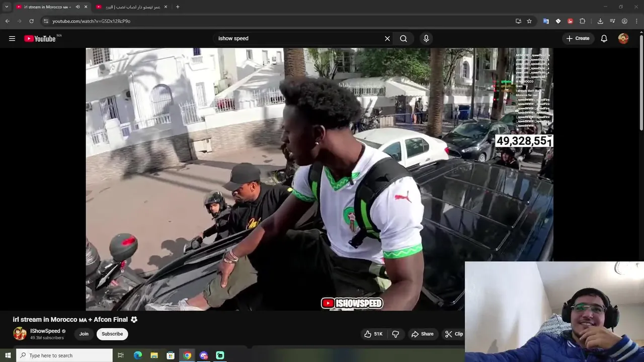This screenshot has width=644, height=362.
Task: Create a Clip from this video
Action: coord(454,334)
